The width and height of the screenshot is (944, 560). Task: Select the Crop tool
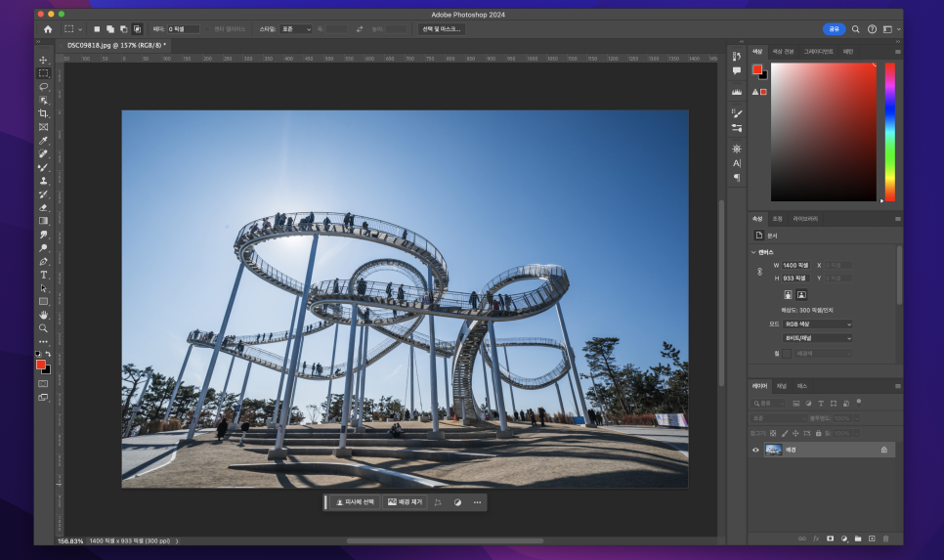tap(43, 113)
